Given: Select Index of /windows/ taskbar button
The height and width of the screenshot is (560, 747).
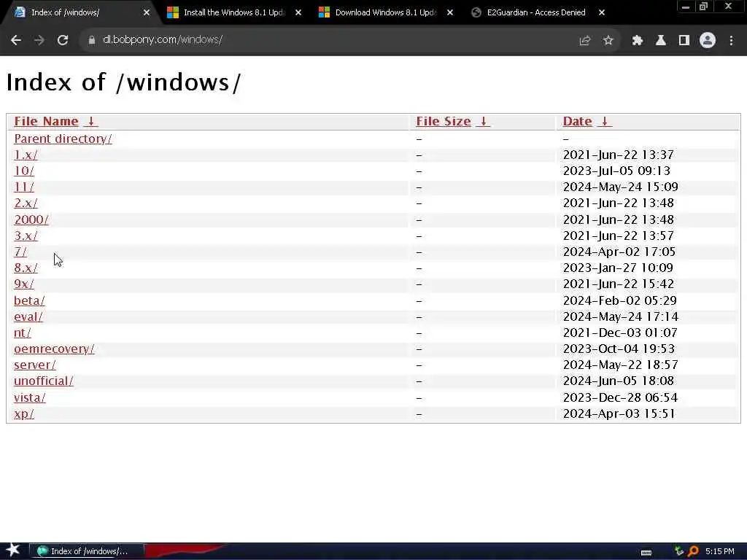Looking at the screenshot, I should tap(87, 551).
